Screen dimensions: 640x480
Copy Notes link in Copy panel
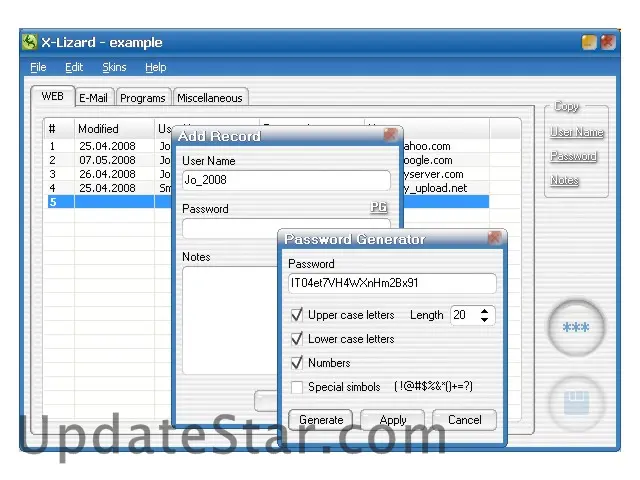click(x=564, y=180)
